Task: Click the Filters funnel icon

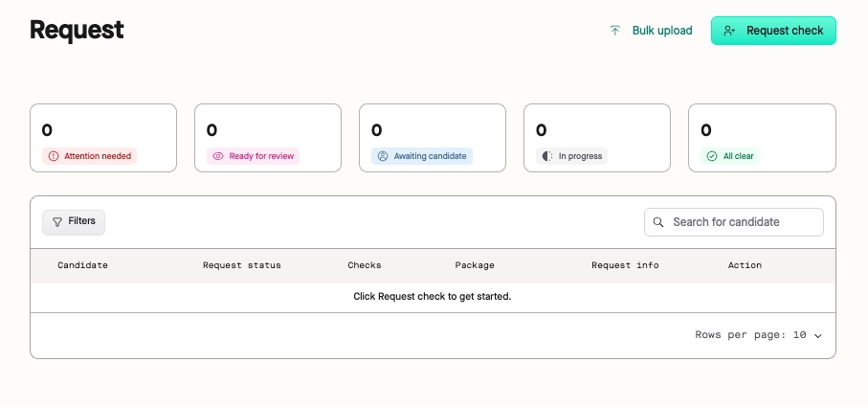Action: [x=57, y=222]
